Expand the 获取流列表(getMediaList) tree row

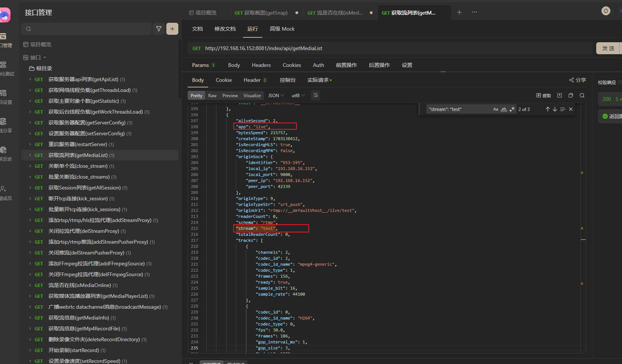pos(30,155)
